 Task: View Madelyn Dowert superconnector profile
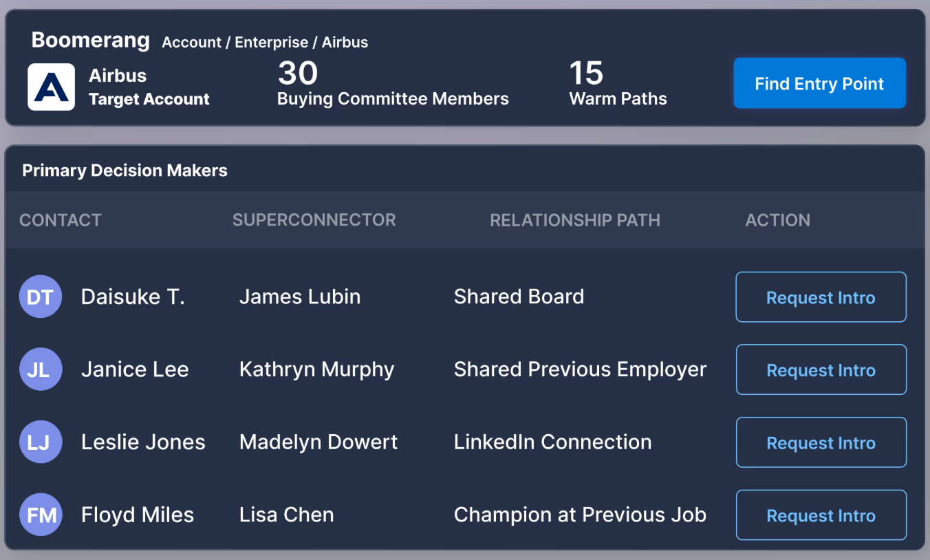click(x=318, y=442)
